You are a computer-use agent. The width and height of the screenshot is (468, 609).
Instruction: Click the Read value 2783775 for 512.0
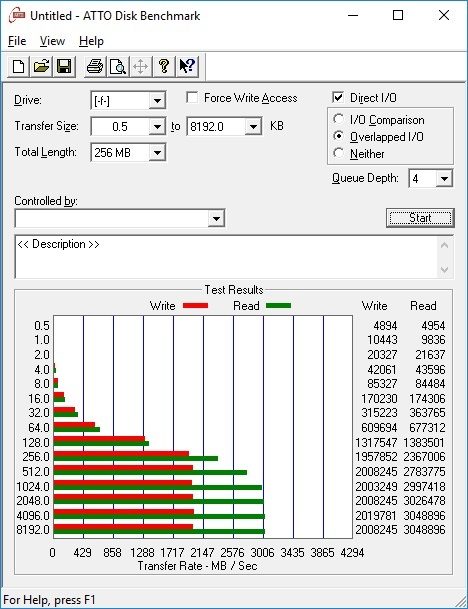click(424, 472)
